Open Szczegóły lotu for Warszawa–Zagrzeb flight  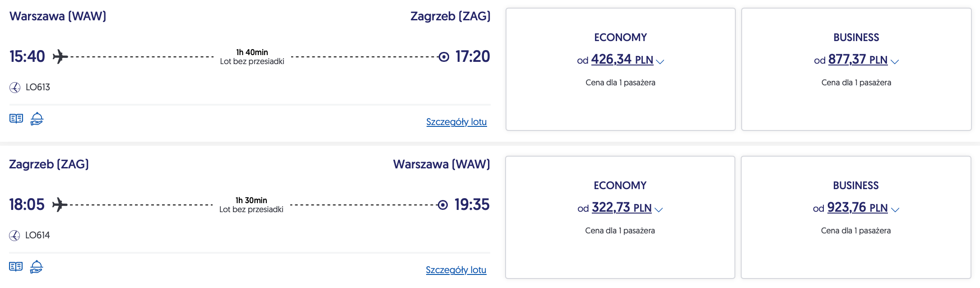[x=456, y=122]
